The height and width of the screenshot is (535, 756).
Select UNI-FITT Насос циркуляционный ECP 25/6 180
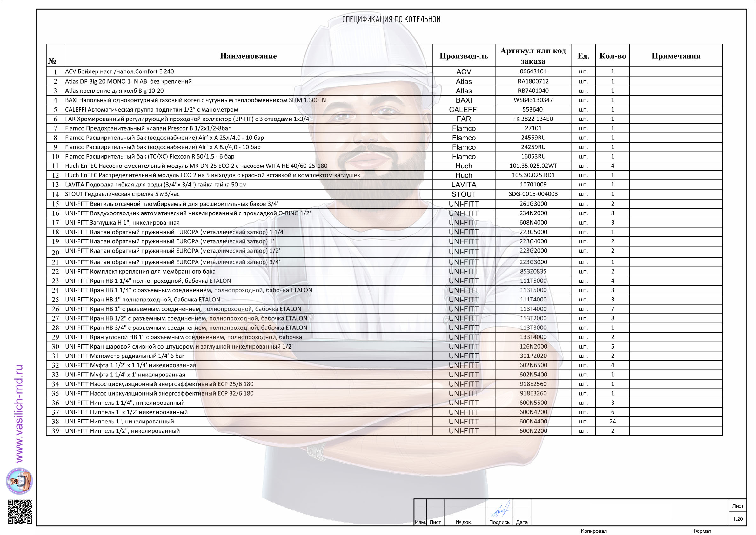[x=384, y=384]
